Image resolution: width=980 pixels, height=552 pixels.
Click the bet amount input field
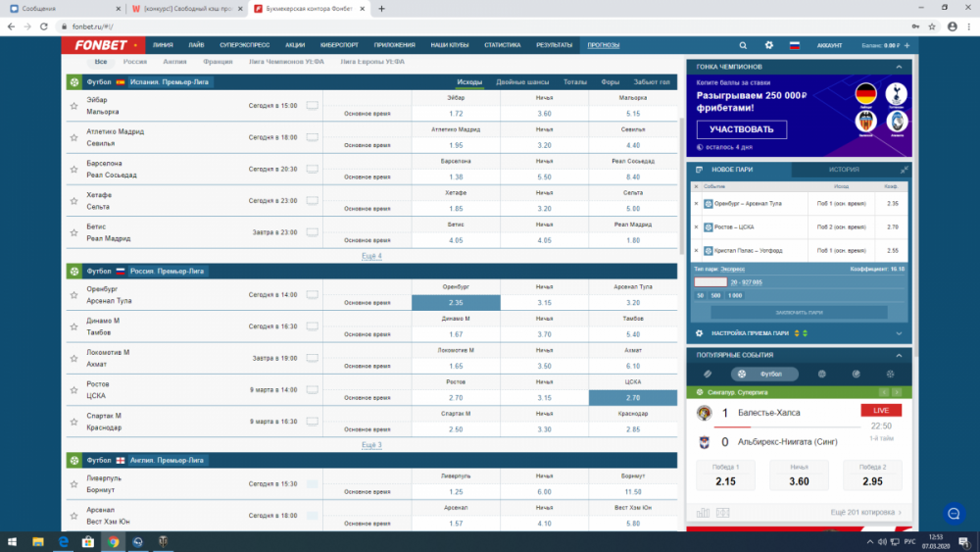[710, 281]
